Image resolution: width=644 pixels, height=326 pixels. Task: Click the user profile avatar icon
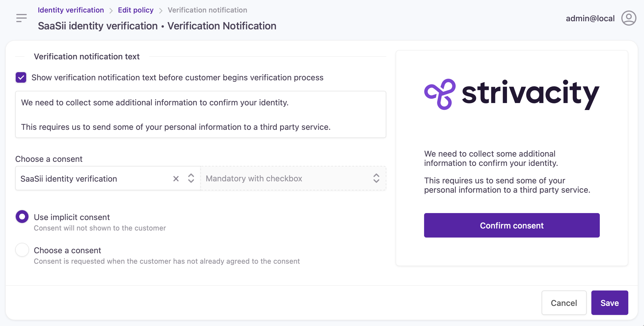pos(629,18)
